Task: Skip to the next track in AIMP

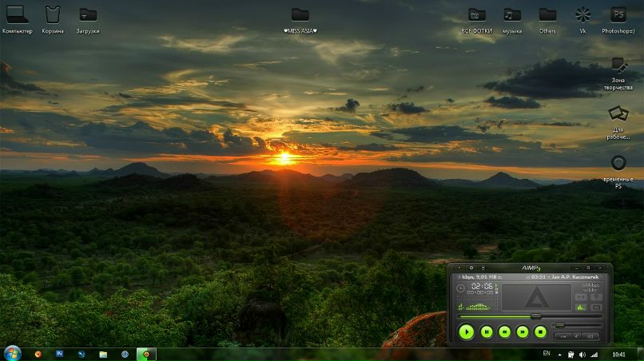Action: point(523,331)
